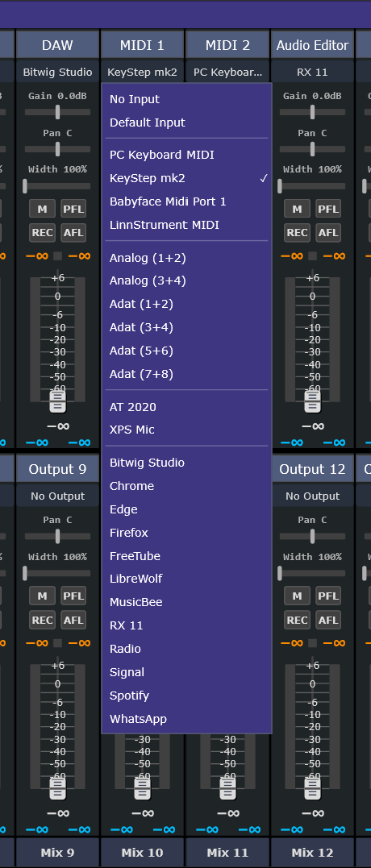The image size is (371, 868).
Task: Open MIDI 2 PC Keyboard input dropdown
Action: 227,72
